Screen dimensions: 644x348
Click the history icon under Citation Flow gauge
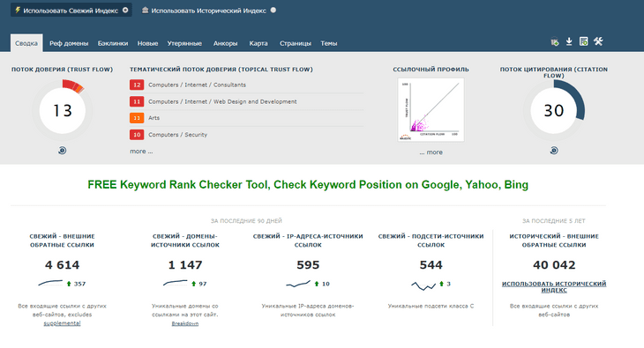[x=554, y=151]
